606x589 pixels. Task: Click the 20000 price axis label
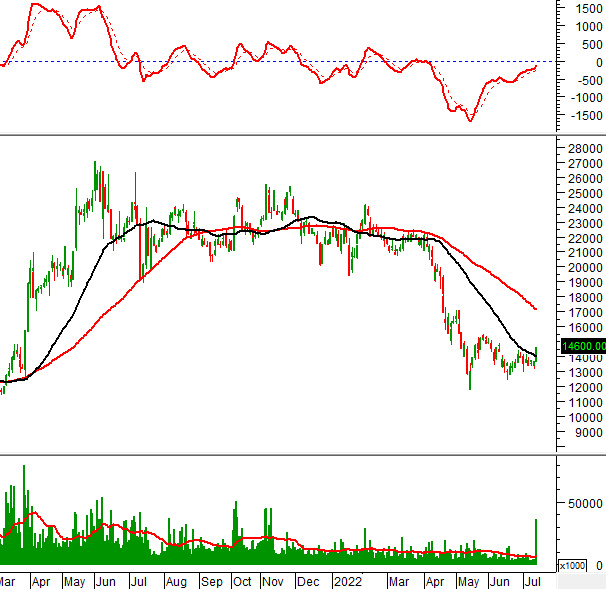point(581,268)
